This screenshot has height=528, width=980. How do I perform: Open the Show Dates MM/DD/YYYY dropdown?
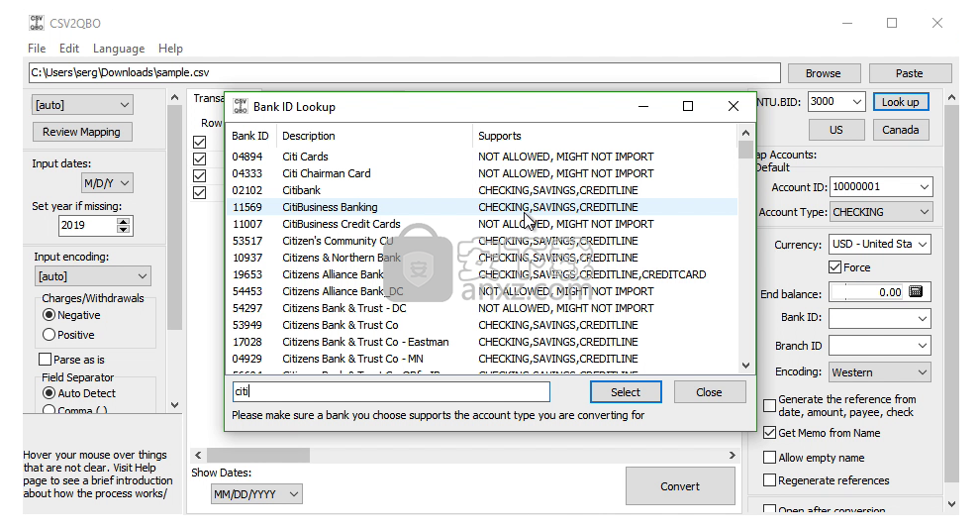tap(256, 494)
